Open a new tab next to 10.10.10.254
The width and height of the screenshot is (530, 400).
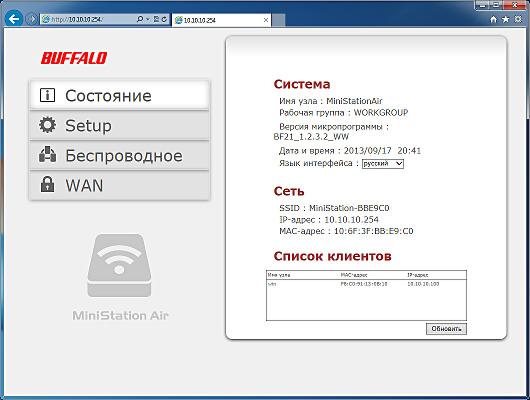pos(279,20)
